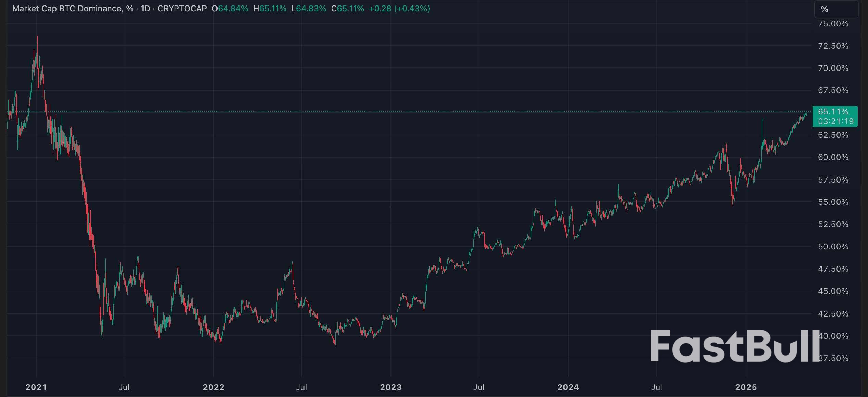This screenshot has height=397, width=868.
Task: Click the change value +0.28 (+0.43%)
Action: (398, 9)
